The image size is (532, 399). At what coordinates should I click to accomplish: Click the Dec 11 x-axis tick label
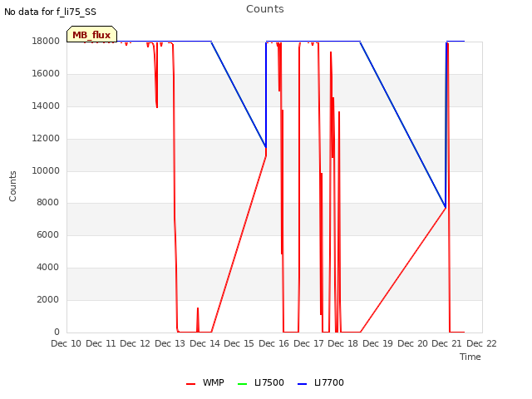[101, 343]
